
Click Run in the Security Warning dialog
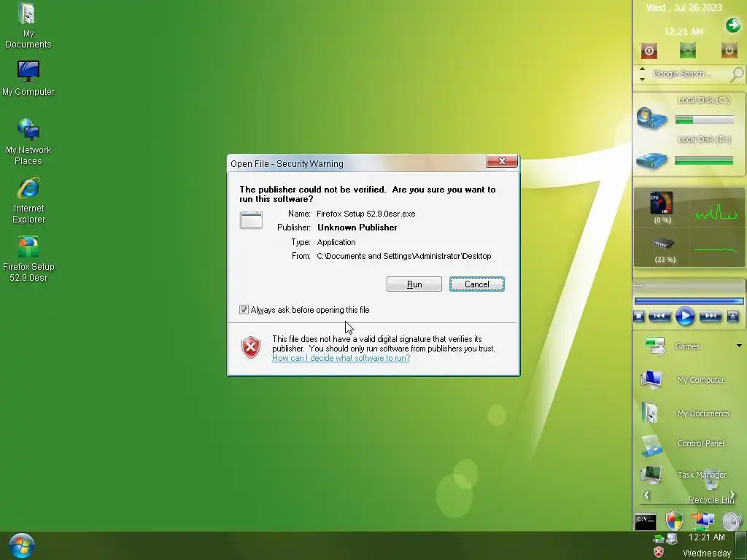[414, 284]
